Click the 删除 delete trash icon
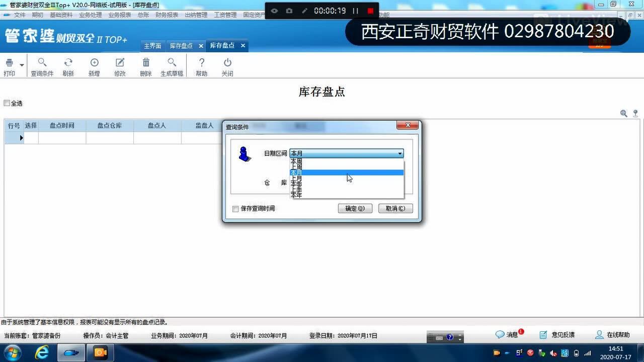Screen dimensions: 644x362 click(146, 62)
